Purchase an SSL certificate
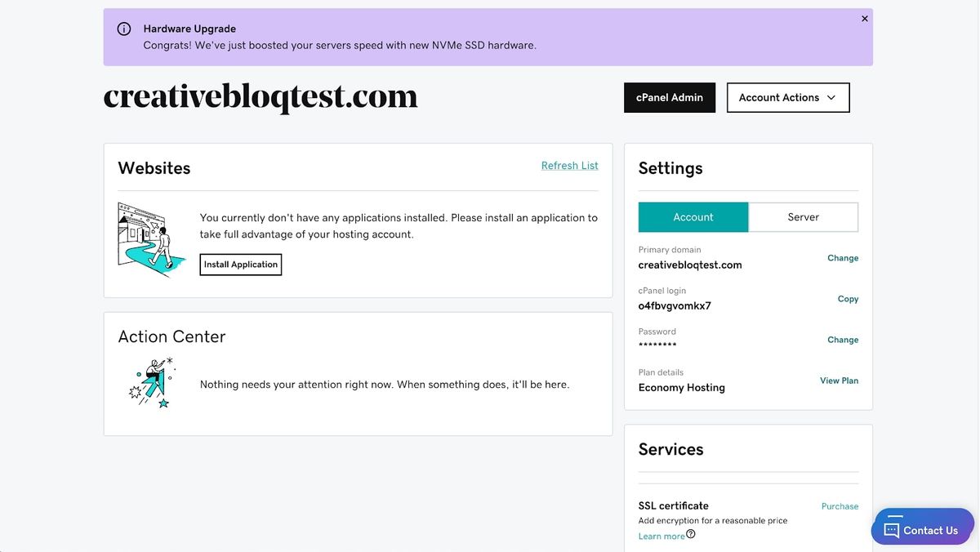 click(x=840, y=506)
